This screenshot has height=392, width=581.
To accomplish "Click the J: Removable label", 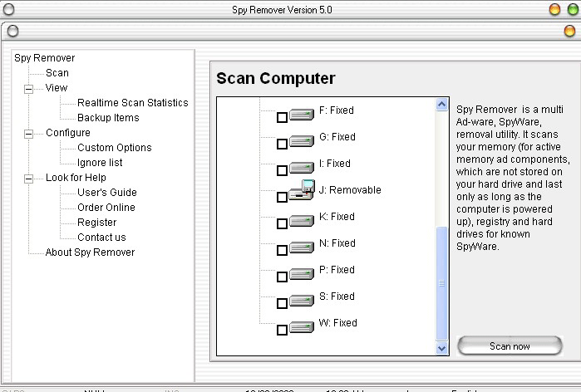I will pos(350,190).
